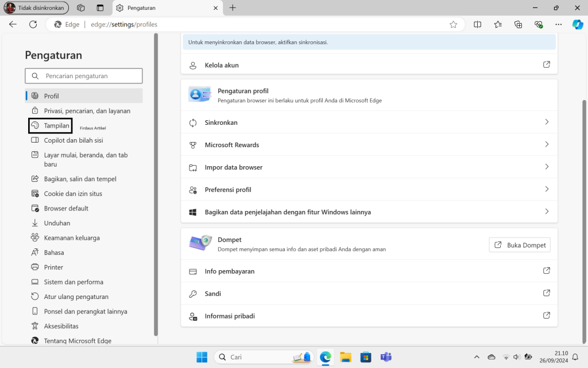The height and width of the screenshot is (368, 588).
Task: Open Kelola akun external link
Action: tap(546, 64)
